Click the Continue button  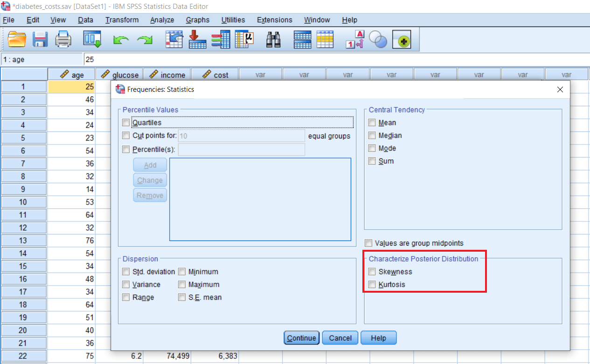[x=301, y=338]
